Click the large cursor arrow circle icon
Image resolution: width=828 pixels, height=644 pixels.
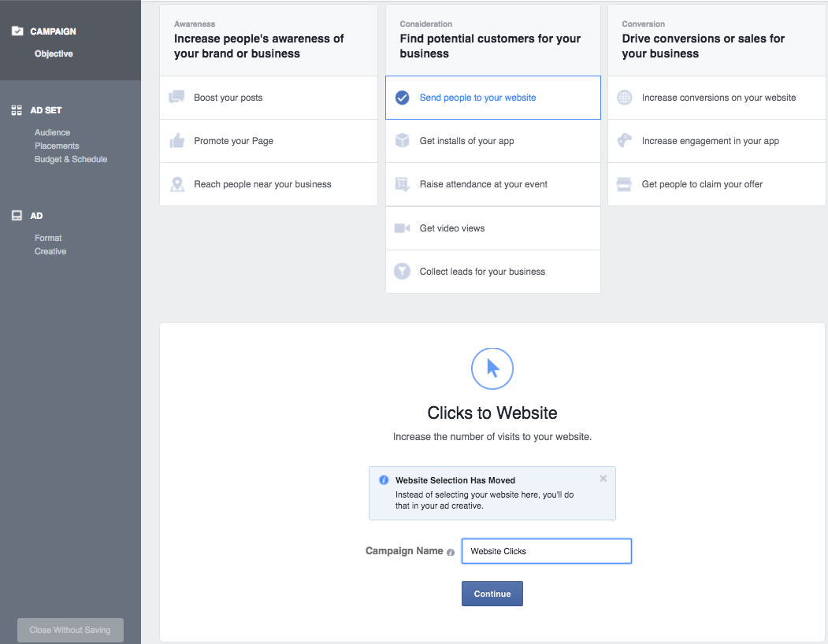click(x=492, y=368)
